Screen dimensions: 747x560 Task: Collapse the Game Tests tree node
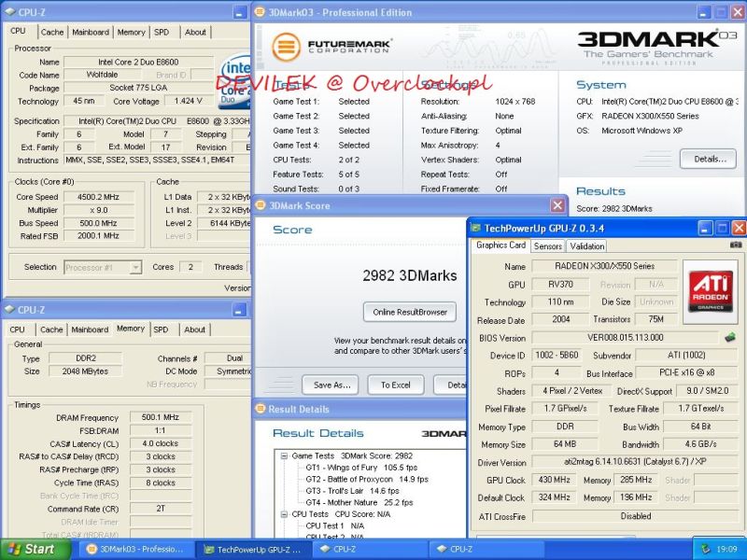285,455
